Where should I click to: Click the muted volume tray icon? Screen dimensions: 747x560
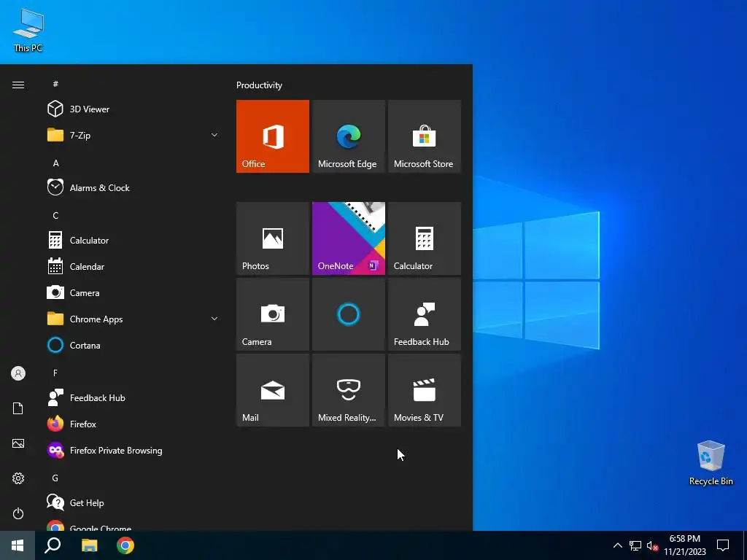[x=652, y=545]
